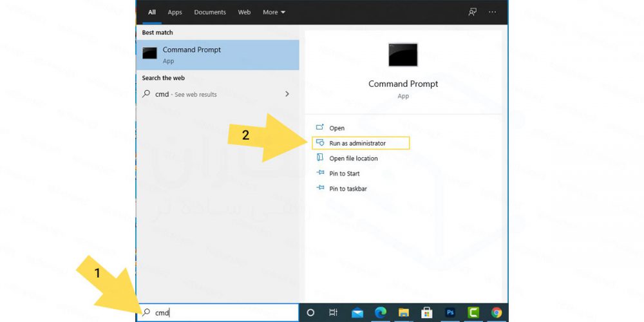Image resolution: width=644 pixels, height=322 pixels.
Task: Expand the More dropdown filter
Action: pos(274,12)
